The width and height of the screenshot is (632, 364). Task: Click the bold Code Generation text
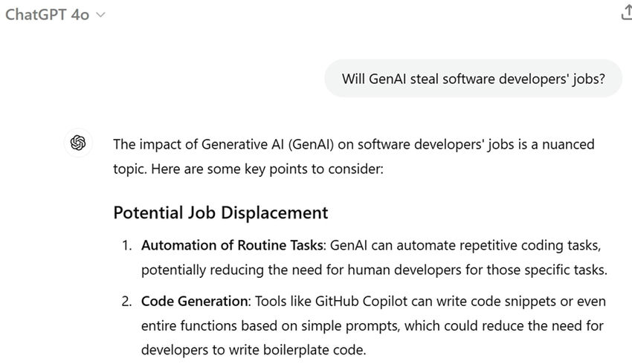tap(194, 301)
